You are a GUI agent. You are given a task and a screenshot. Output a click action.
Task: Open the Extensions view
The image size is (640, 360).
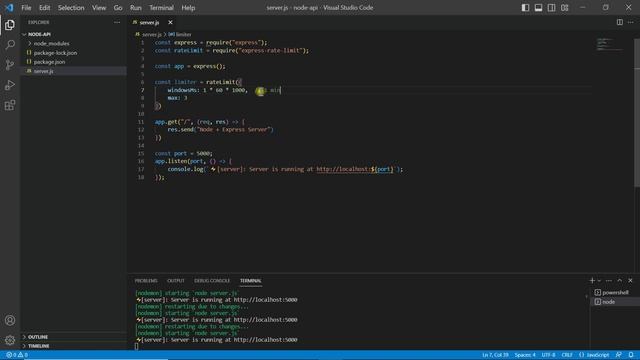tap(10, 105)
